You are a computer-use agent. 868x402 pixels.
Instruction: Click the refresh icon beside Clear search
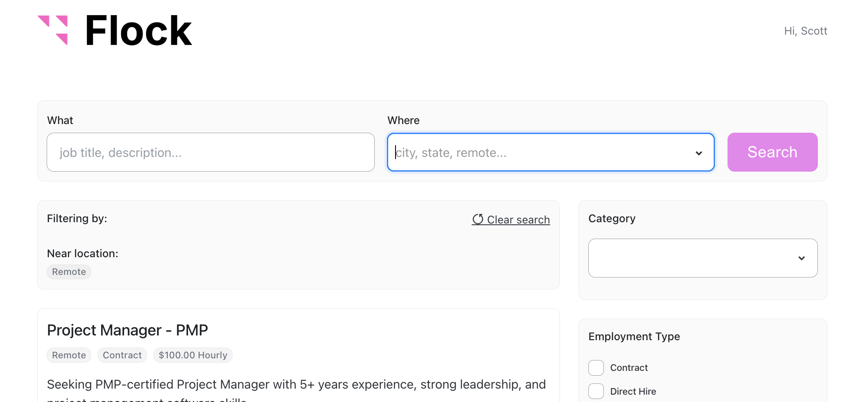[x=478, y=220]
